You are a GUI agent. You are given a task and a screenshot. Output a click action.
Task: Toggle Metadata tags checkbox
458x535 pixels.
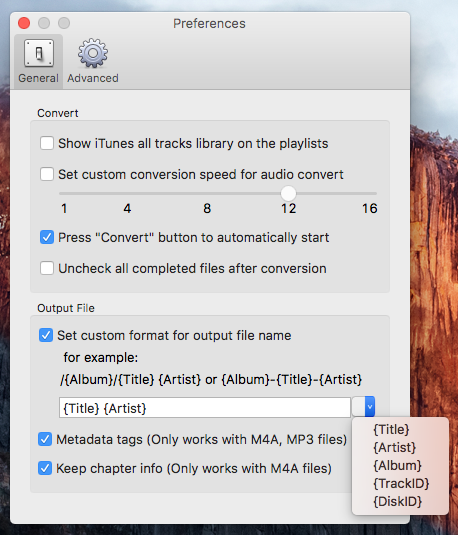point(45,439)
